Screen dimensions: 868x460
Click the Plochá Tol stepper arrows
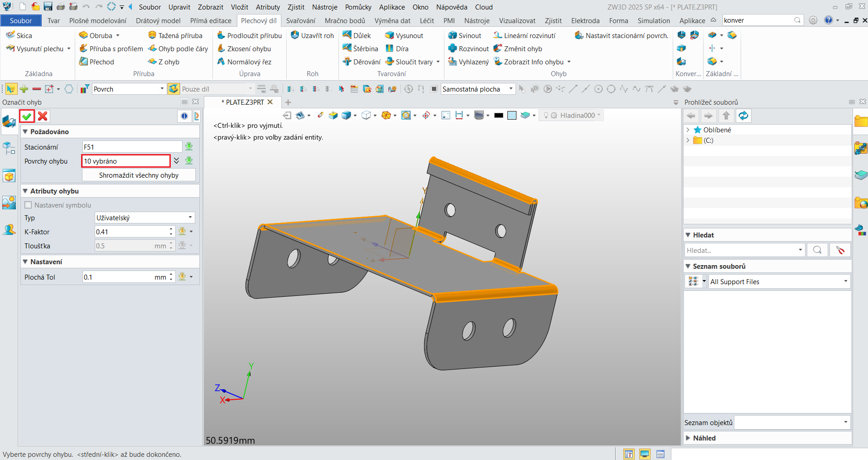tap(171, 277)
